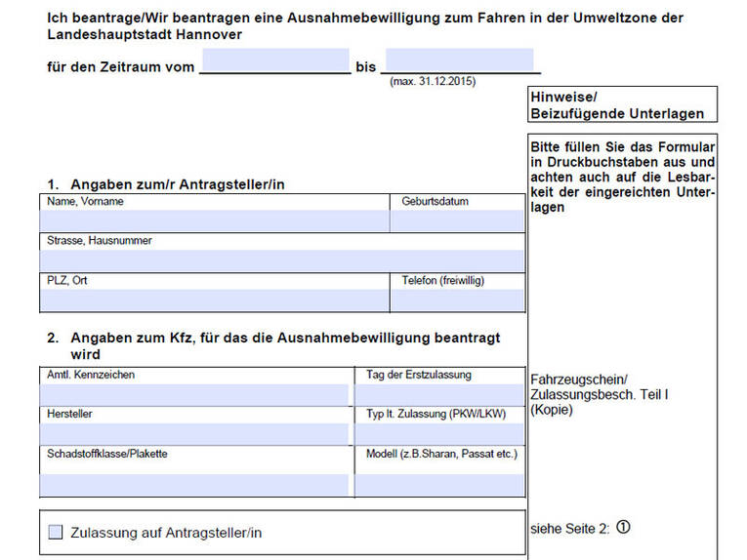Focus the 'Schadstoffklasse/Plakette' input field
Screen dimensions: 747x560
pos(194,484)
